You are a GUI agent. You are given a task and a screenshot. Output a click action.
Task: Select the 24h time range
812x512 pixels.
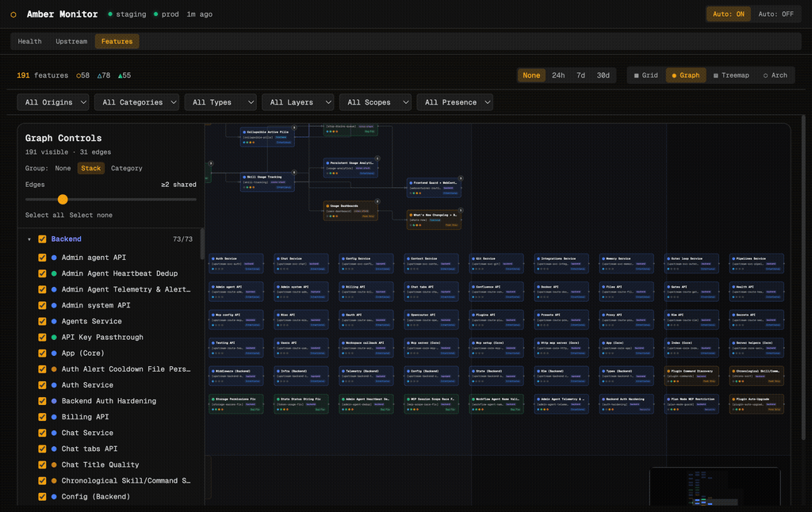coord(558,75)
